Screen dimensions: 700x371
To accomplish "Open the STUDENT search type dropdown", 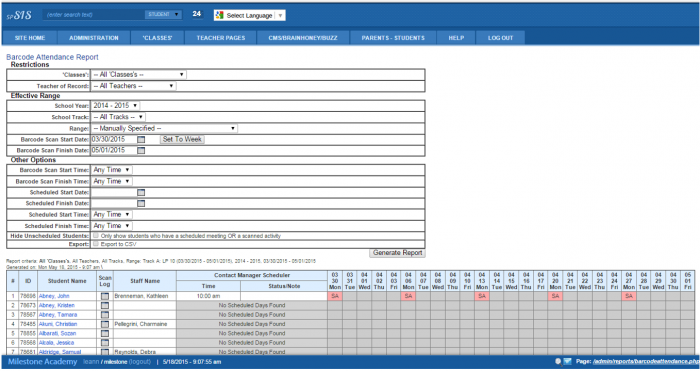I will pyautogui.click(x=163, y=15).
